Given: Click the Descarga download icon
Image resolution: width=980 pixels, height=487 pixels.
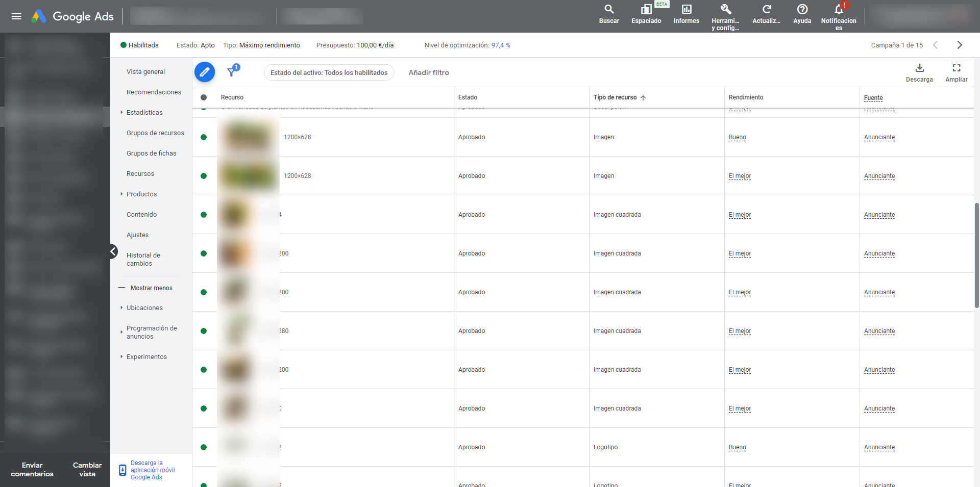Looking at the screenshot, I should [x=919, y=72].
